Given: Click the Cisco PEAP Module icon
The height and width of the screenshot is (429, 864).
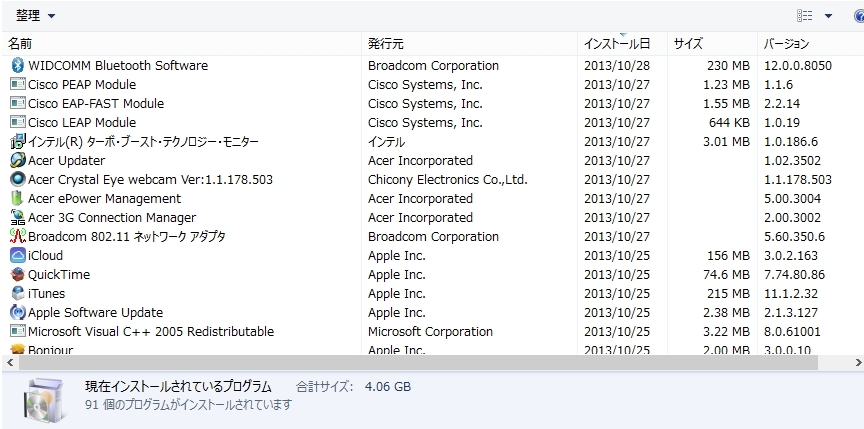Looking at the screenshot, I should pos(18,84).
